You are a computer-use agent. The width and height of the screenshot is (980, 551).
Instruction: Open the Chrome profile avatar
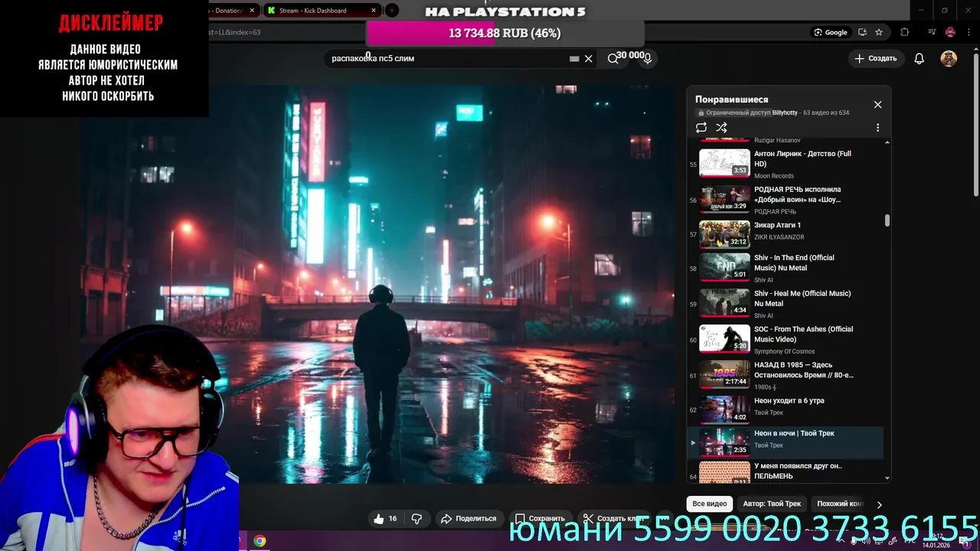pos(950,32)
